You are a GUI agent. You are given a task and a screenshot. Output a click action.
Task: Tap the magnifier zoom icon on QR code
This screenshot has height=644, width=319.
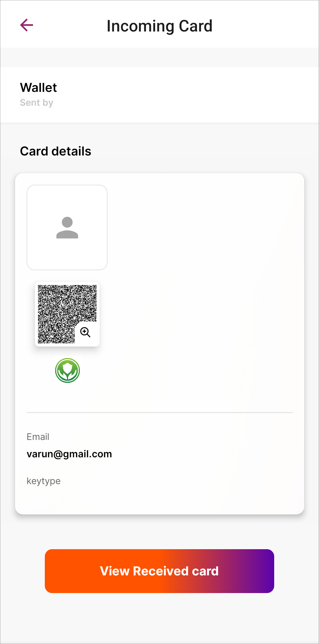[x=85, y=332]
